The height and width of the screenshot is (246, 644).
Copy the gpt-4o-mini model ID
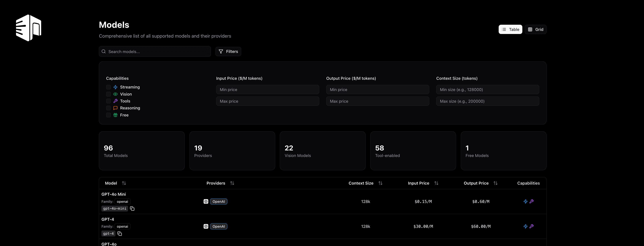132,209
